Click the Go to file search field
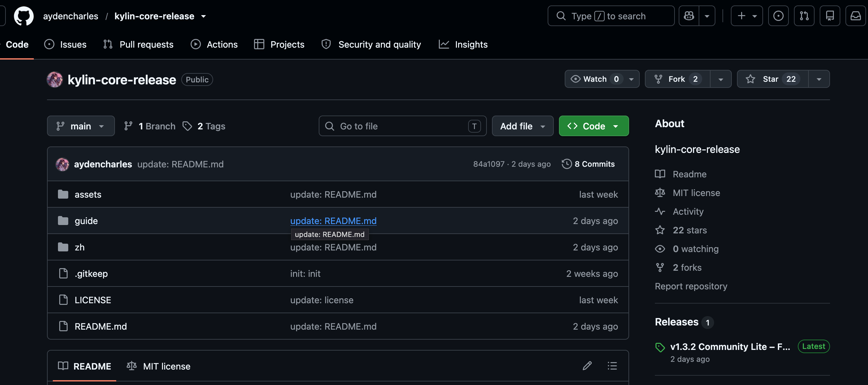 [402, 126]
